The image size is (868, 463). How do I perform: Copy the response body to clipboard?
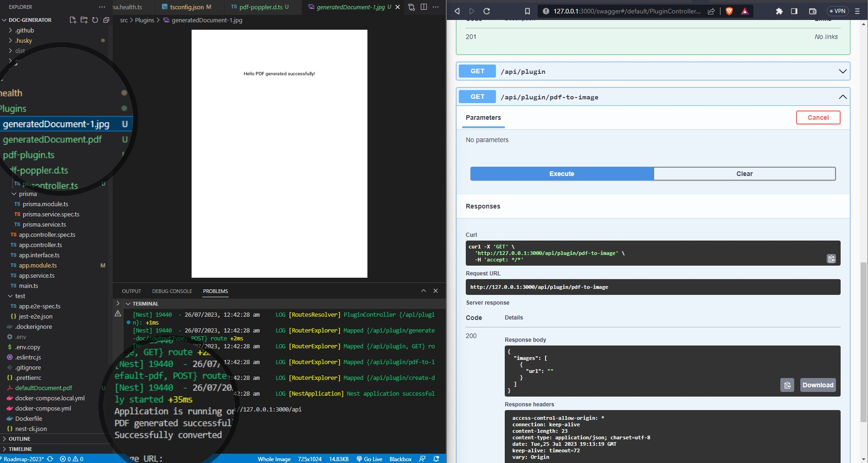(x=787, y=385)
